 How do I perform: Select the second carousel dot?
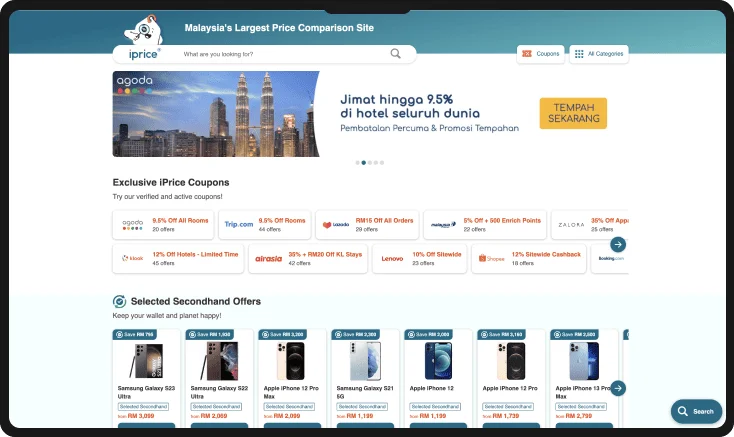coord(364,163)
